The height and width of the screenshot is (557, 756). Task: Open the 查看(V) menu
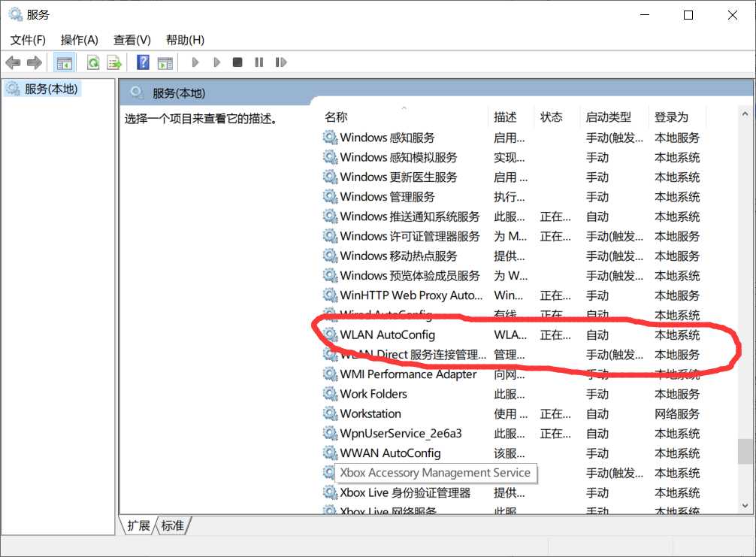131,39
